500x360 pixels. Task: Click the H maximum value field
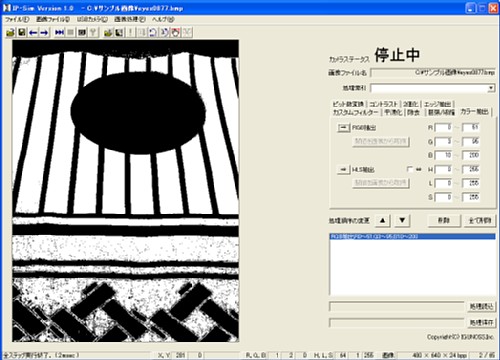pyautogui.click(x=471, y=169)
